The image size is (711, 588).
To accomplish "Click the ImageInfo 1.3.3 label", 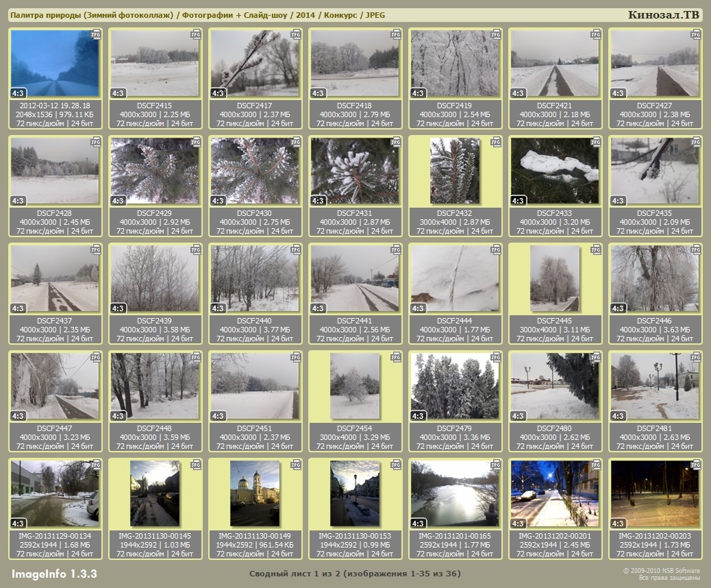I will pos(54,574).
